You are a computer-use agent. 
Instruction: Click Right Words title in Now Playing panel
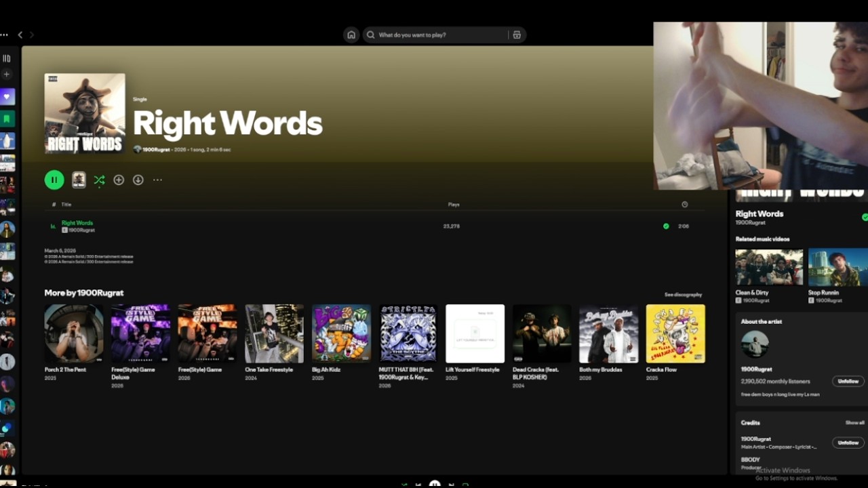(759, 213)
